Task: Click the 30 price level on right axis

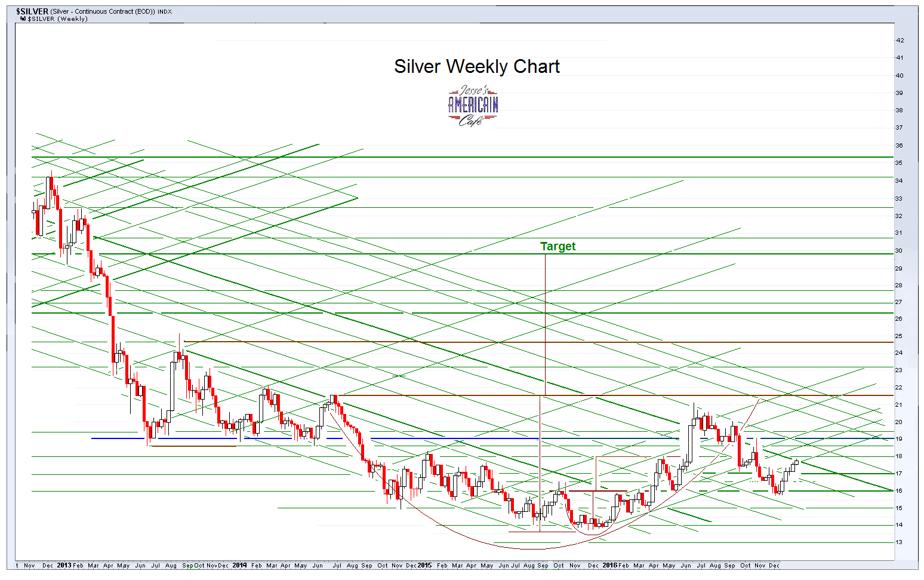Action: pyautogui.click(x=899, y=250)
